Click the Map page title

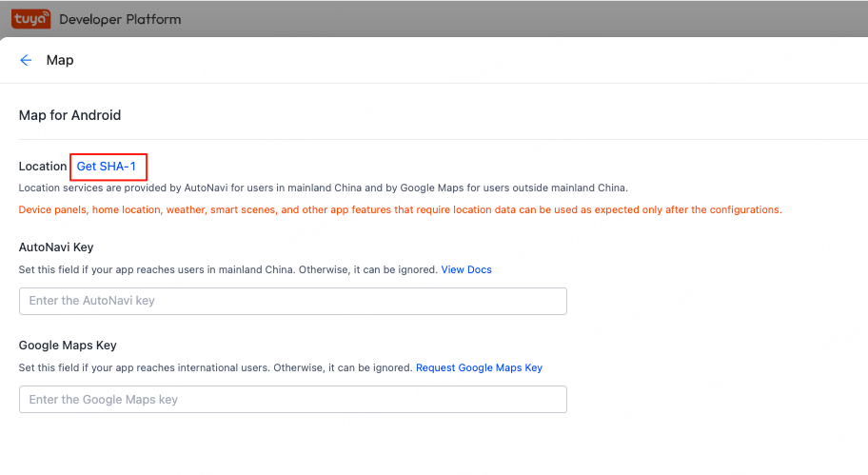pos(60,60)
